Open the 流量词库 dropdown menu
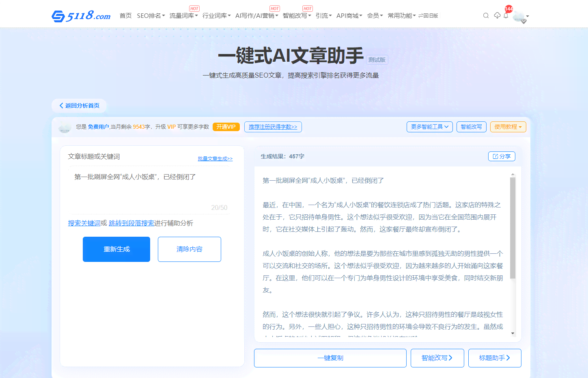Screen dimensions: 588x378 183,15
